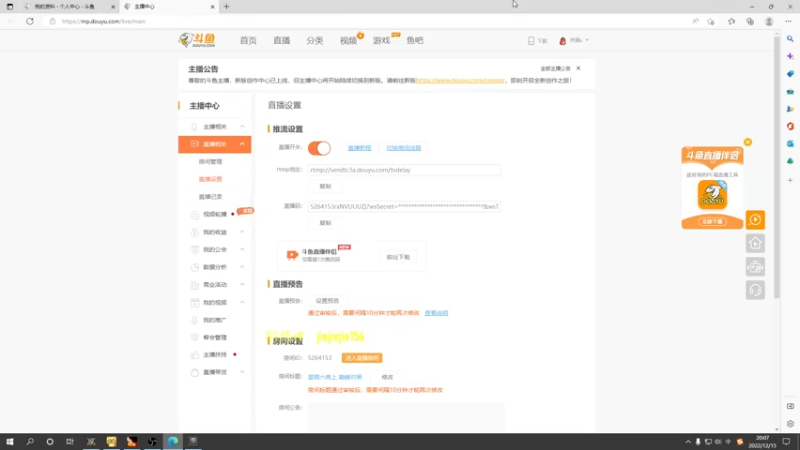This screenshot has height=450, width=800.
Task: Expand the 商业活动 sidebar chevron
Action: click(x=242, y=285)
